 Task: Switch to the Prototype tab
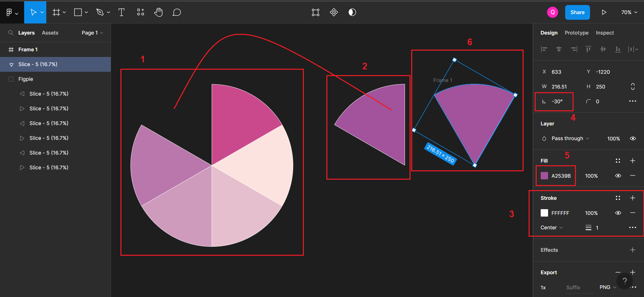(576, 33)
